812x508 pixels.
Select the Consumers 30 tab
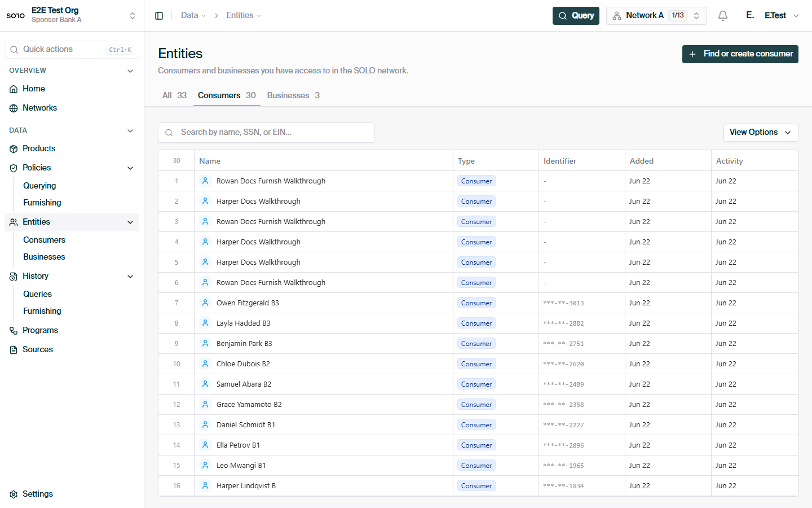[x=227, y=95]
